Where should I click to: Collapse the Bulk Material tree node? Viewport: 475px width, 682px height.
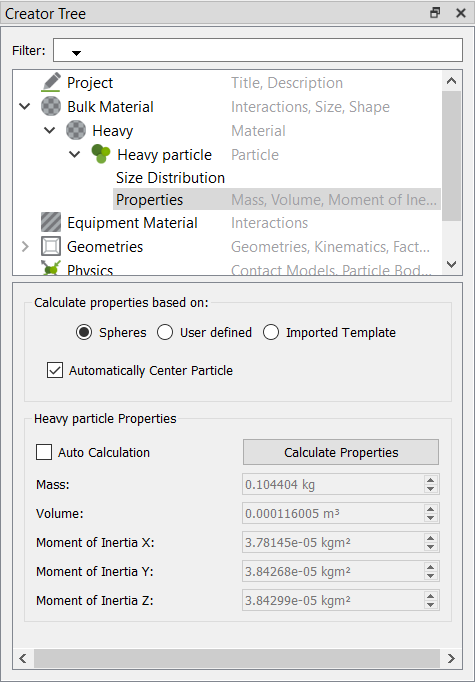point(25,107)
